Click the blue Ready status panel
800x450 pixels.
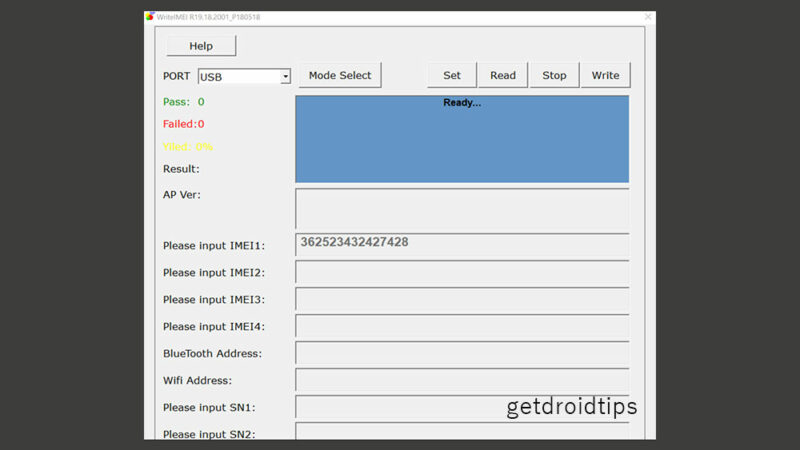[462, 139]
